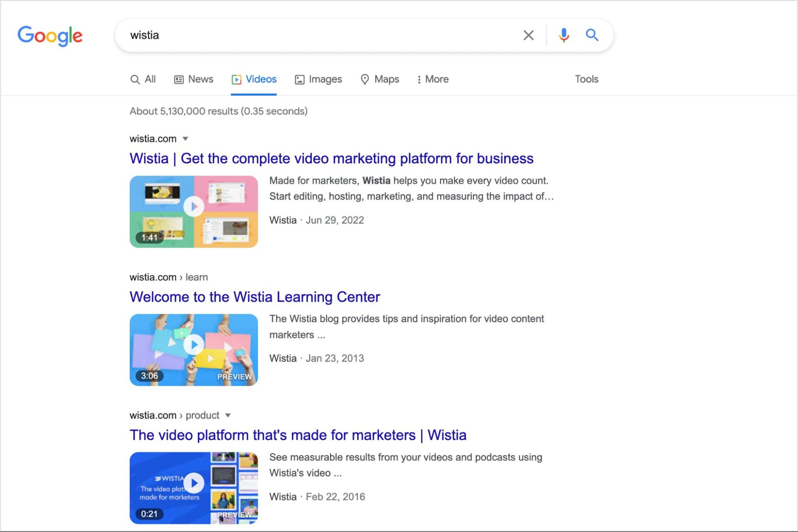Play the 3:06 Learning Center video thumbnail
This screenshot has width=798, height=532.
click(194, 350)
